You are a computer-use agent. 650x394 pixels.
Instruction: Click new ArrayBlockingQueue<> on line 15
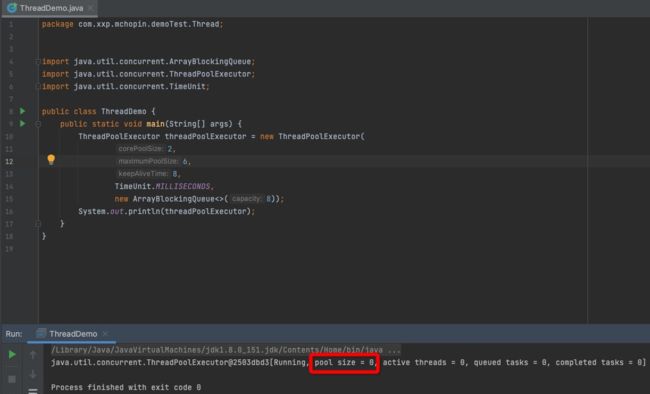tap(170, 199)
